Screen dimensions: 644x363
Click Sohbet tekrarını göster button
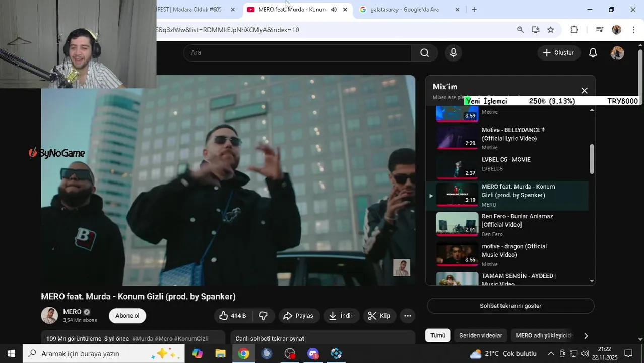pos(510,306)
